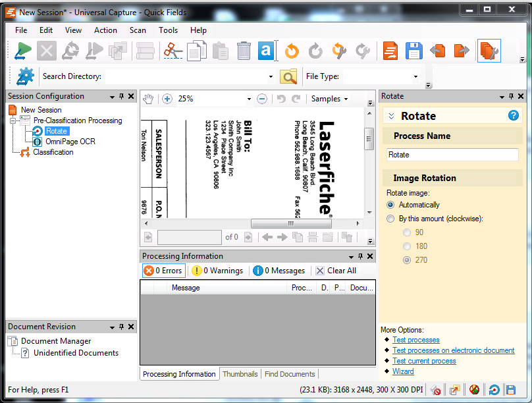Open the Search Directory dropdown
Screen dimensions: 532x403
pyautogui.click(x=271, y=76)
